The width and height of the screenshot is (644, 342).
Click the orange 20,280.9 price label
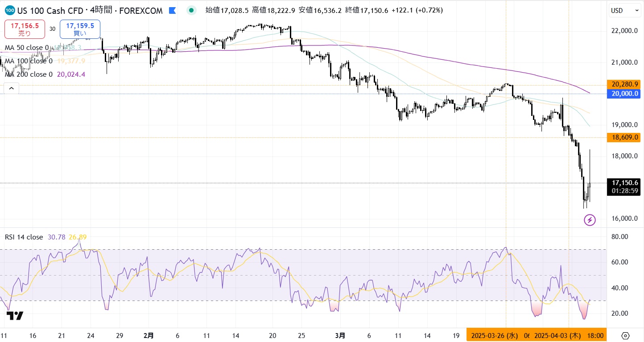[623, 84]
